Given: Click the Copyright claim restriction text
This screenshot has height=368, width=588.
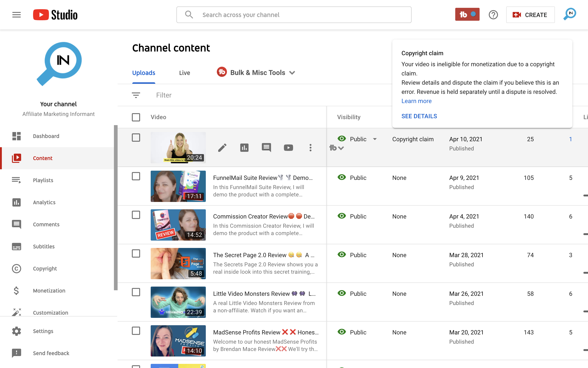Looking at the screenshot, I should 413,139.
